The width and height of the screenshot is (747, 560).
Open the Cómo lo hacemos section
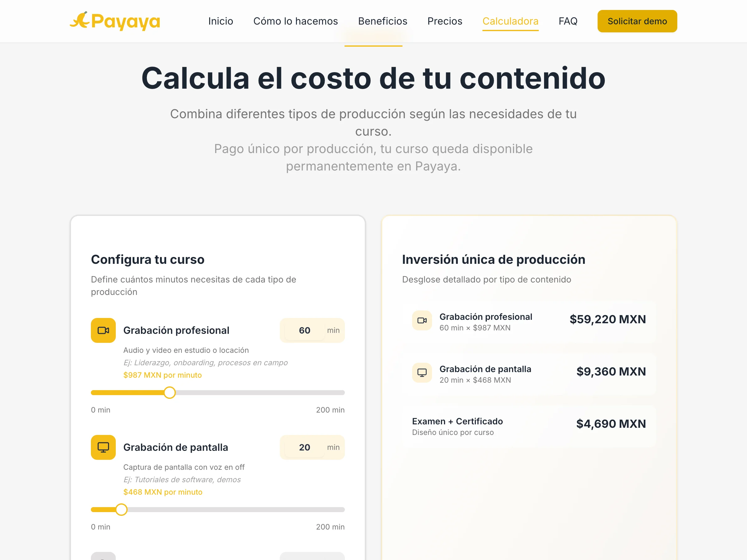295,21
